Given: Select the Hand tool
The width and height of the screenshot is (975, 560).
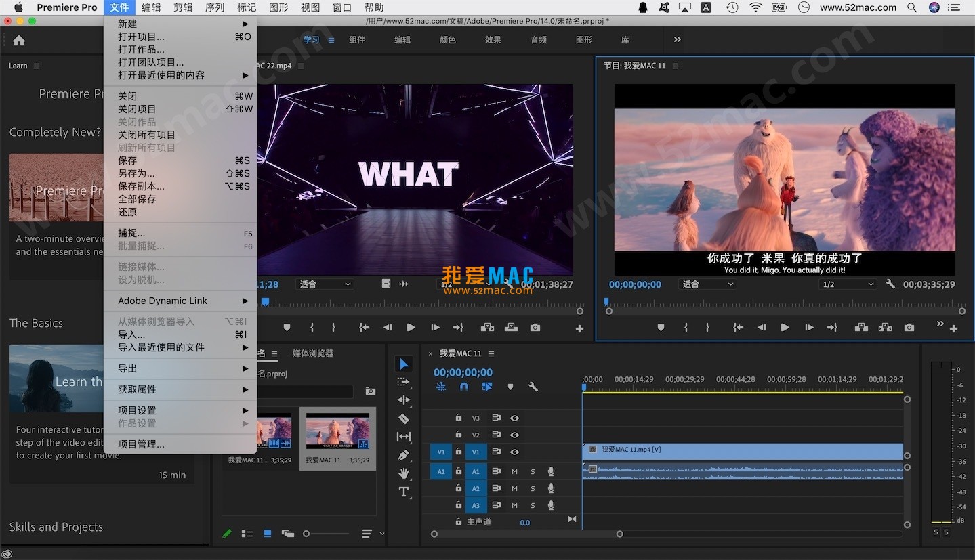Looking at the screenshot, I should [x=404, y=473].
